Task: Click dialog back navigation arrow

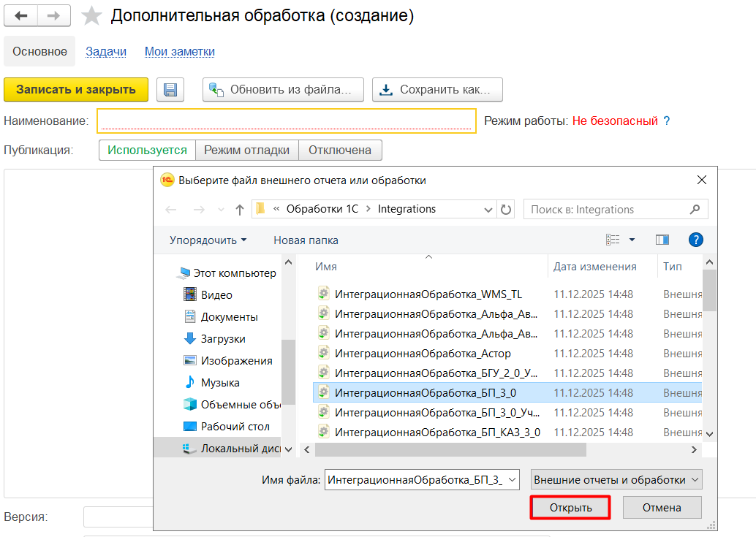Action: (170, 210)
